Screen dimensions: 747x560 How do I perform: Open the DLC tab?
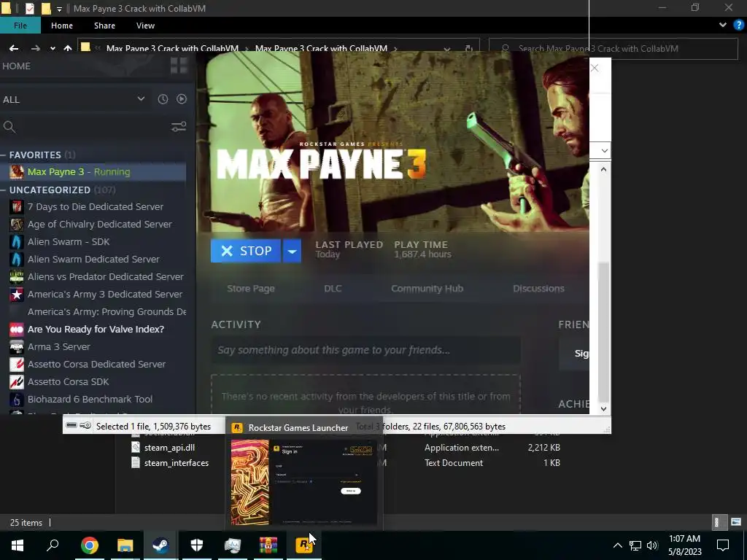[x=333, y=289]
